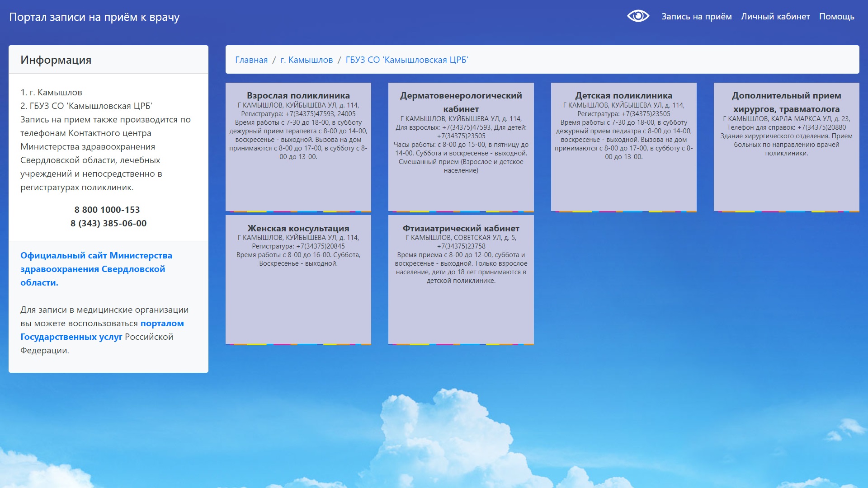Click the 8 800 1000-153 phone number

click(107, 210)
